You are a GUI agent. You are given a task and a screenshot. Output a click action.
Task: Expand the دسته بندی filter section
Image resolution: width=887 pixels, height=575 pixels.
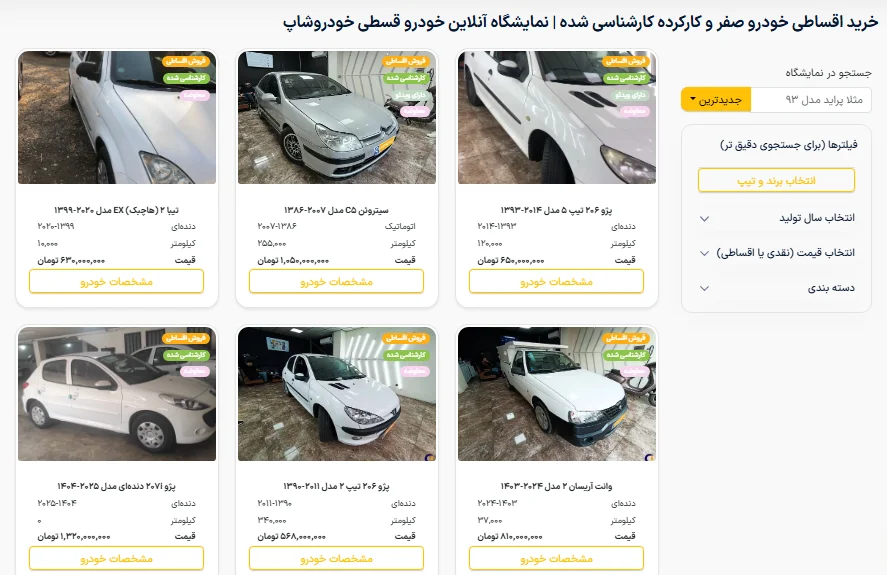(x=777, y=288)
